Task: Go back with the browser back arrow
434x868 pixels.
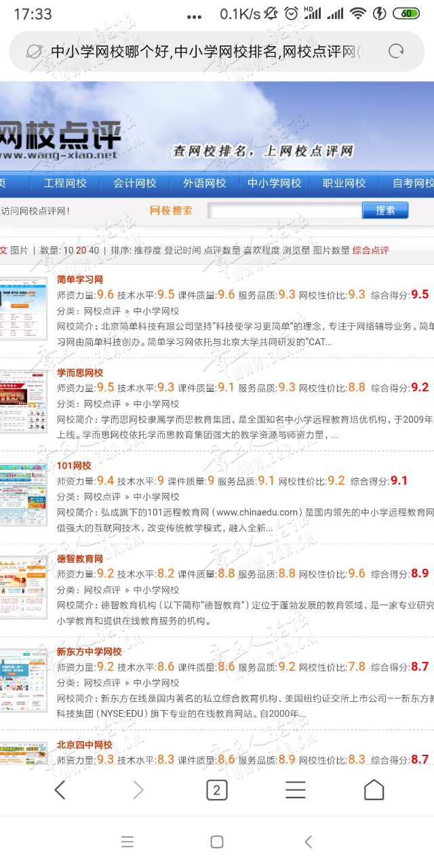Action: click(60, 789)
